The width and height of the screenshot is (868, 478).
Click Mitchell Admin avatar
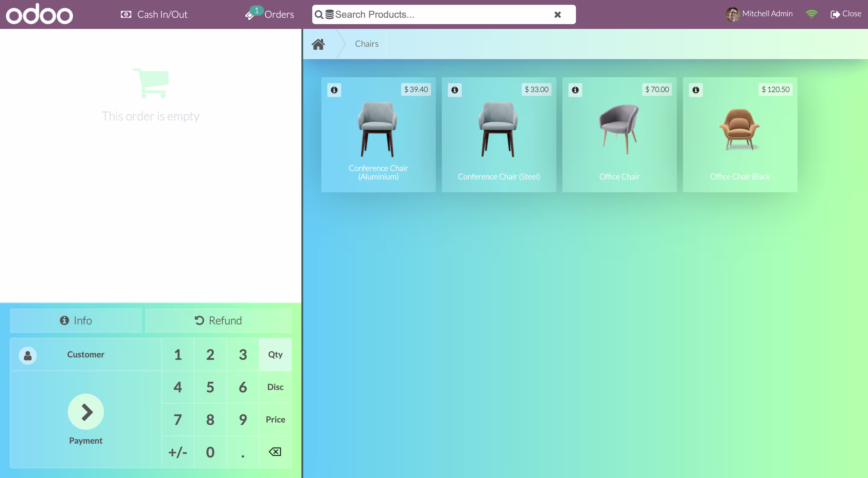pyautogui.click(x=733, y=14)
